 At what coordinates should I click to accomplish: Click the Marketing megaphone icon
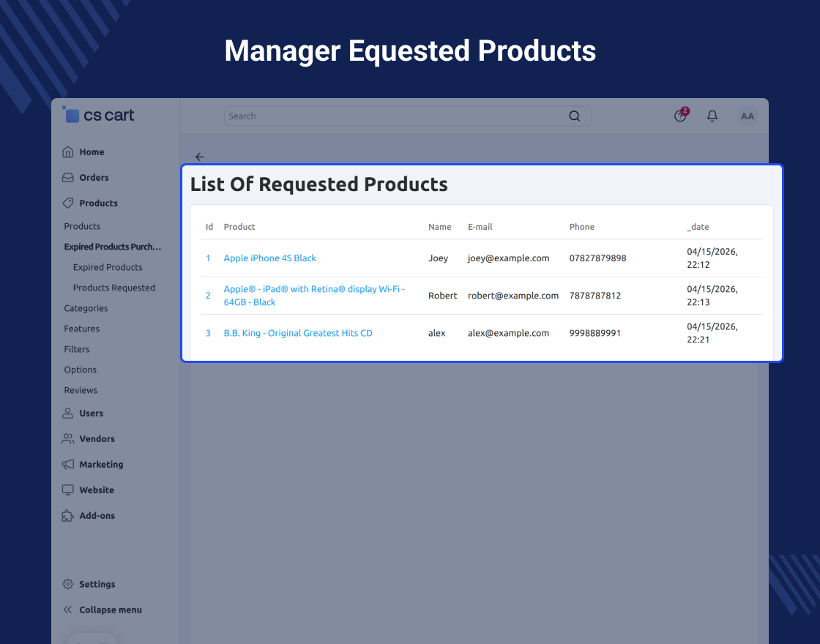[68, 465]
